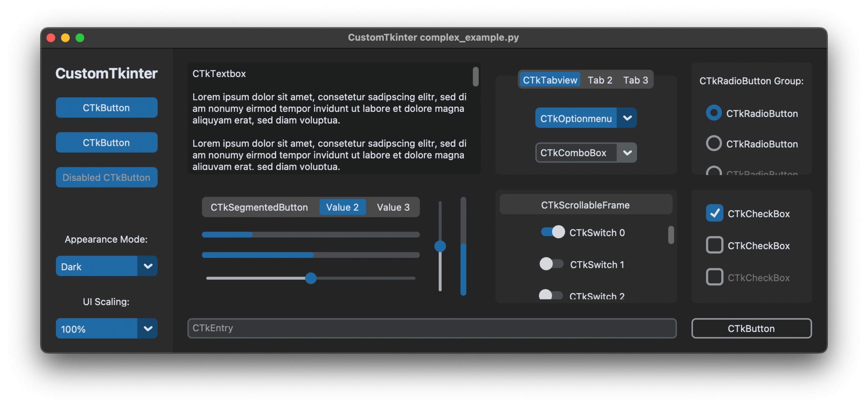Viewport: 868px width, 407px height.
Task: Open the CTkComboBox dropdown
Action: tap(627, 153)
